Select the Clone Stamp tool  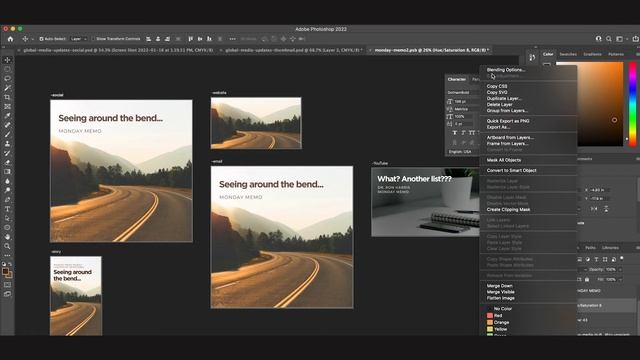[x=7, y=144]
